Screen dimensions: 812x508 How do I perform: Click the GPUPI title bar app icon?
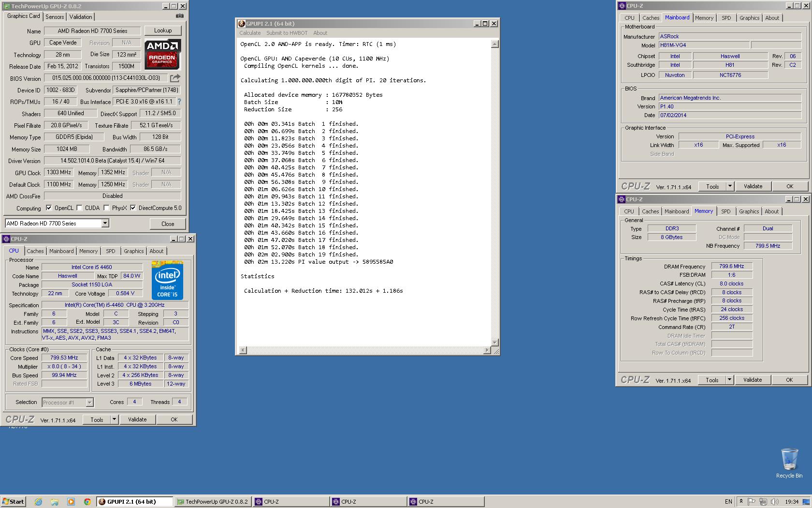tap(242, 23)
